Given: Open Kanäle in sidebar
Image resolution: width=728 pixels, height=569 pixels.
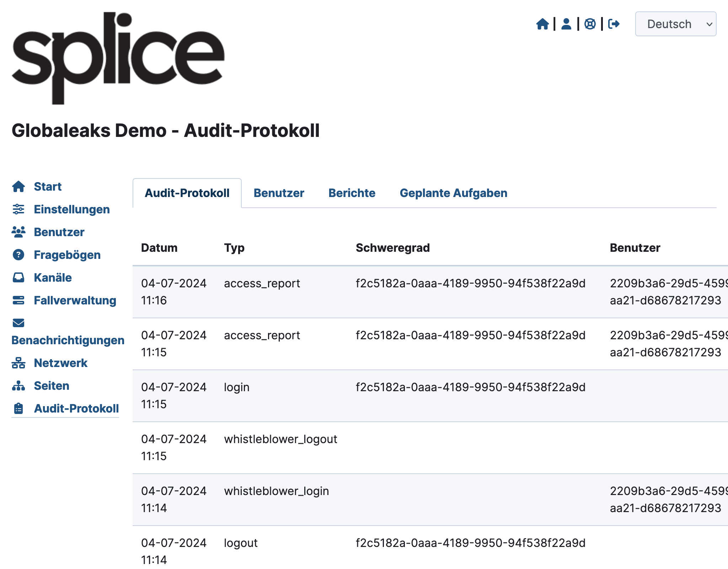Looking at the screenshot, I should [x=53, y=277].
